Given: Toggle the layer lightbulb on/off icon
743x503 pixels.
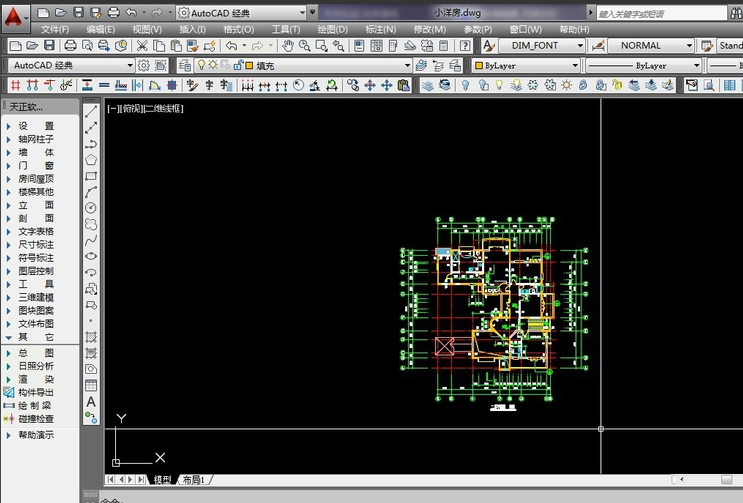Looking at the screenshot, I should [201, 65].
